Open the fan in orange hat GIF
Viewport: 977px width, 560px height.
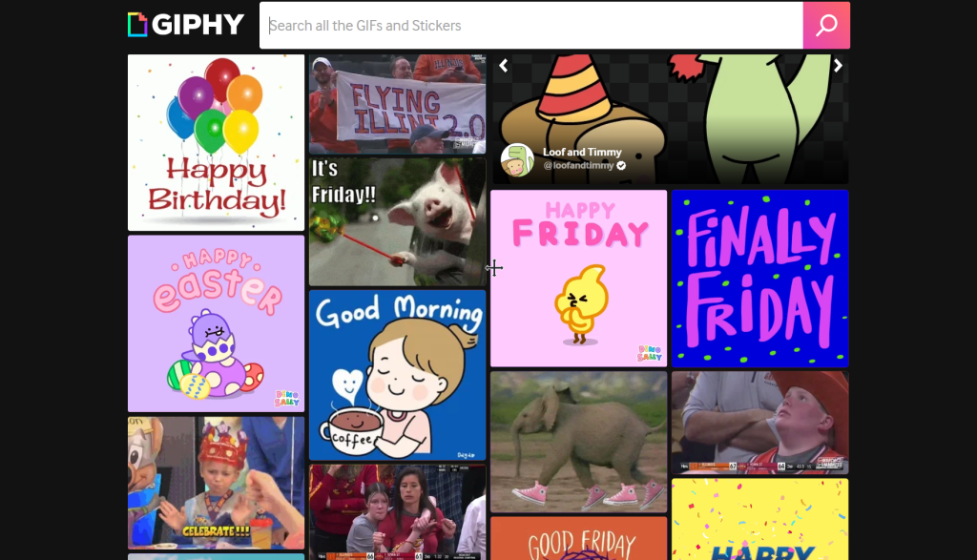point(760,423)
